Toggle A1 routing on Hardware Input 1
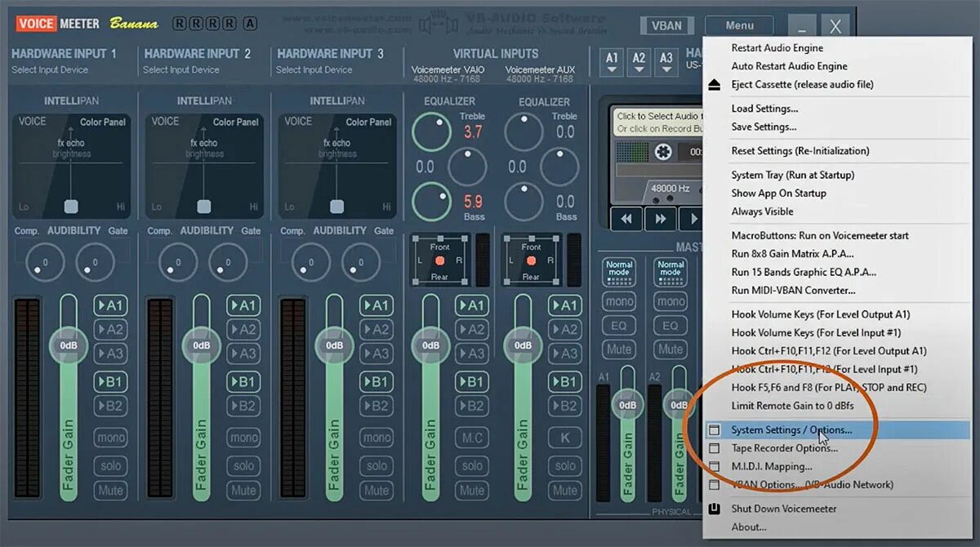 coord(110,305)
